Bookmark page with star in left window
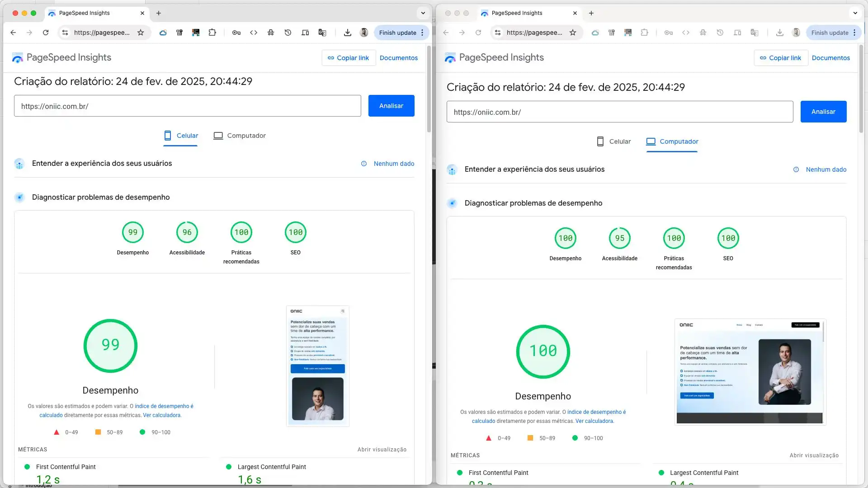This screenshot has width=868, height=488. tap(141, 33)
